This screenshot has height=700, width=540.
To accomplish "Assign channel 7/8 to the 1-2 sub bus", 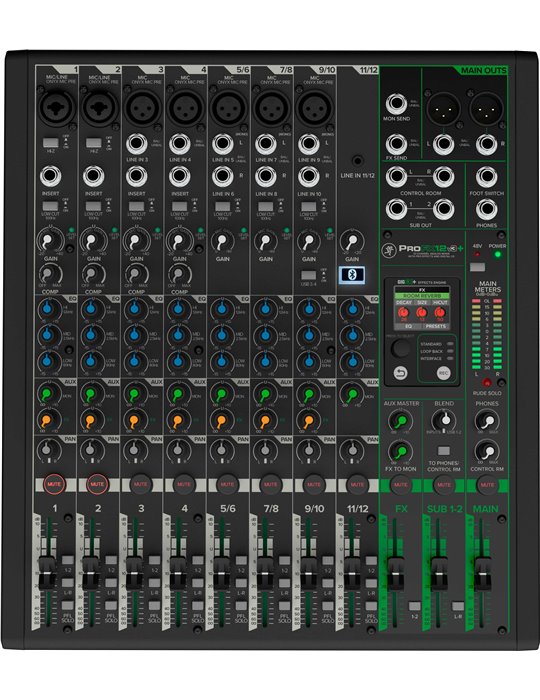I will click(x=284, y=559).
